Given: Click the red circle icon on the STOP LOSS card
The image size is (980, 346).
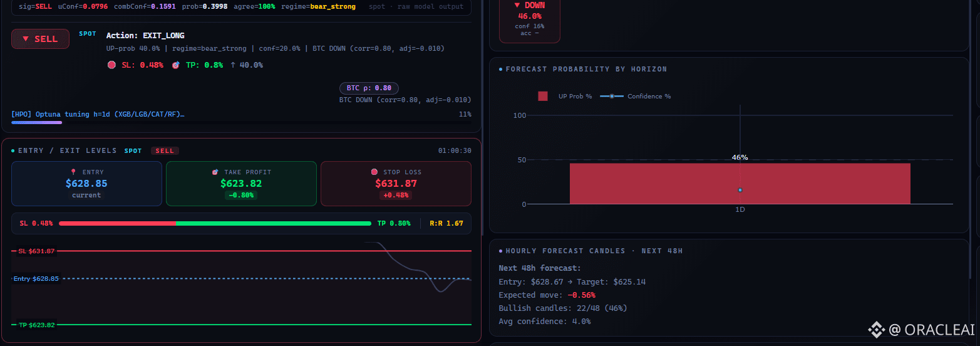Looking at the screenshot, I should pos(374,172).
